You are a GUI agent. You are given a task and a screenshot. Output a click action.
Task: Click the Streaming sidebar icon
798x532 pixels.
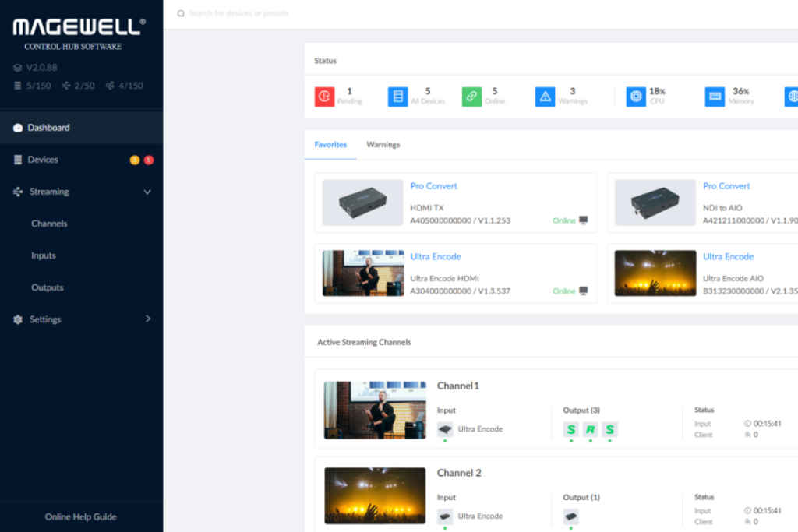point(18,192)
